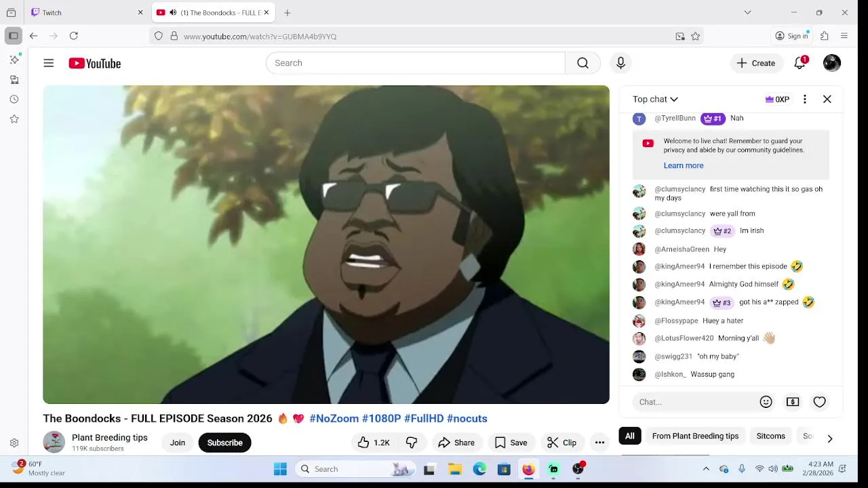This screenshot has height=488, width=868.
Task: Open more video actions ellipsis
Action: [599, 443]
